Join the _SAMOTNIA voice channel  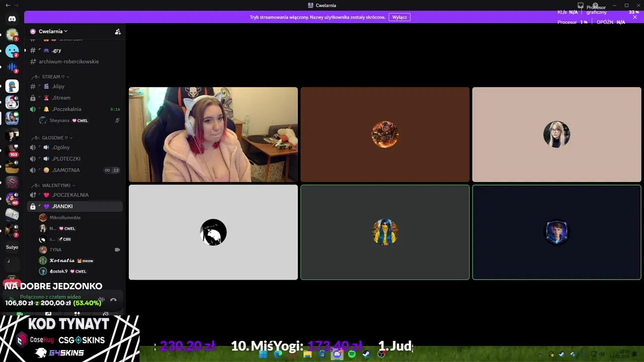coord(74,170)
